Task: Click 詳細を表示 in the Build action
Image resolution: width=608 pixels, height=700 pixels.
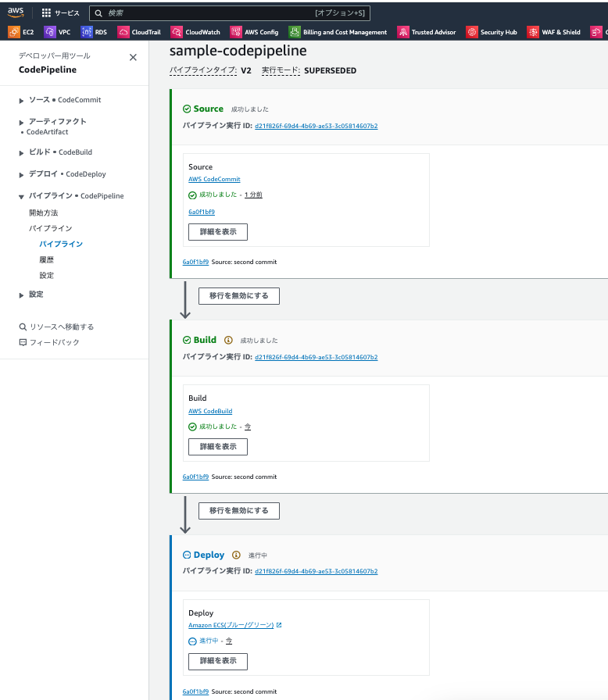Action: [218, 447]
